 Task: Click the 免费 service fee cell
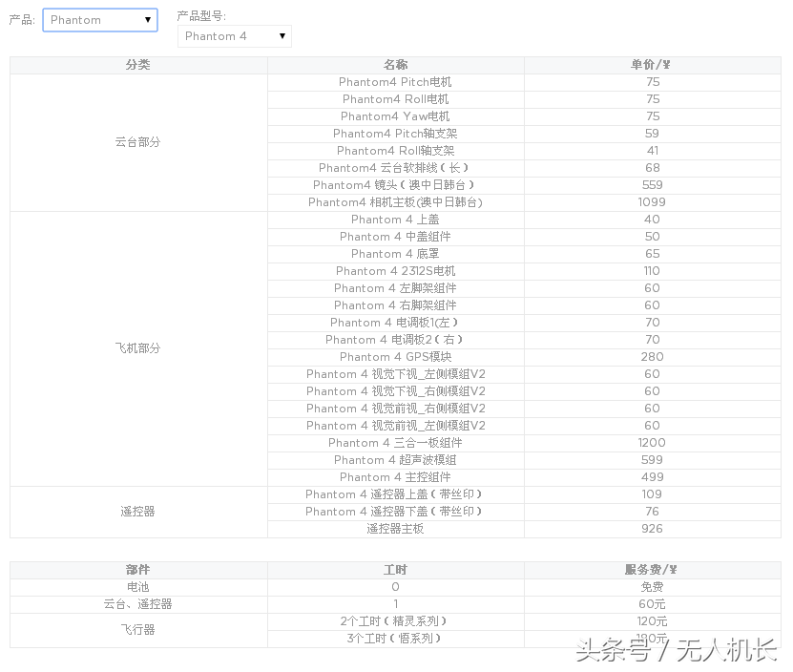click(653, 587)
